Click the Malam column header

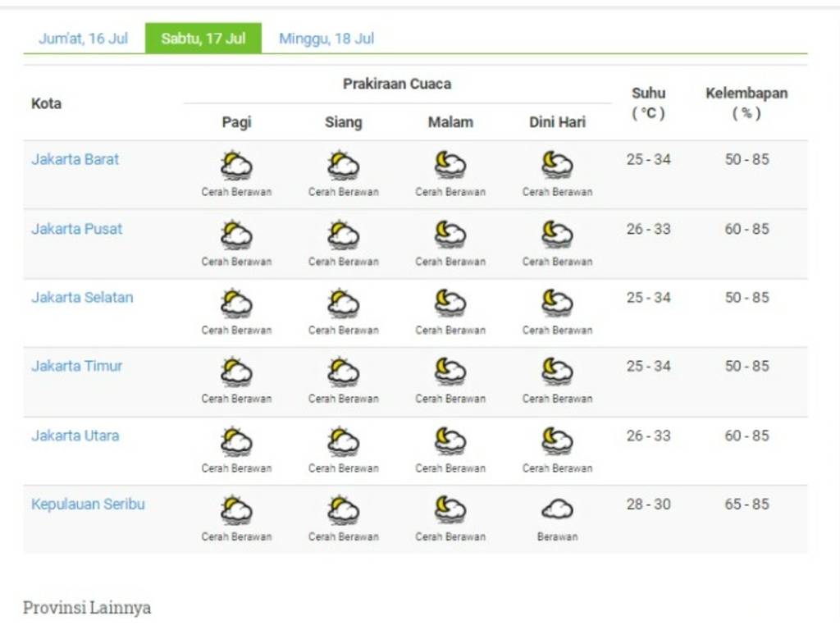[x=450, y=122]
